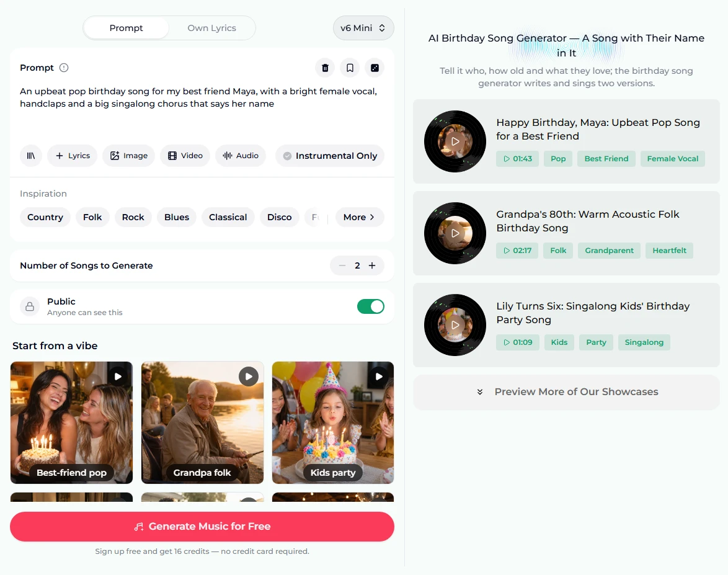728x575 pixels.
Task: Click the Female Vocal tag
Action: [x=673, y=159]
